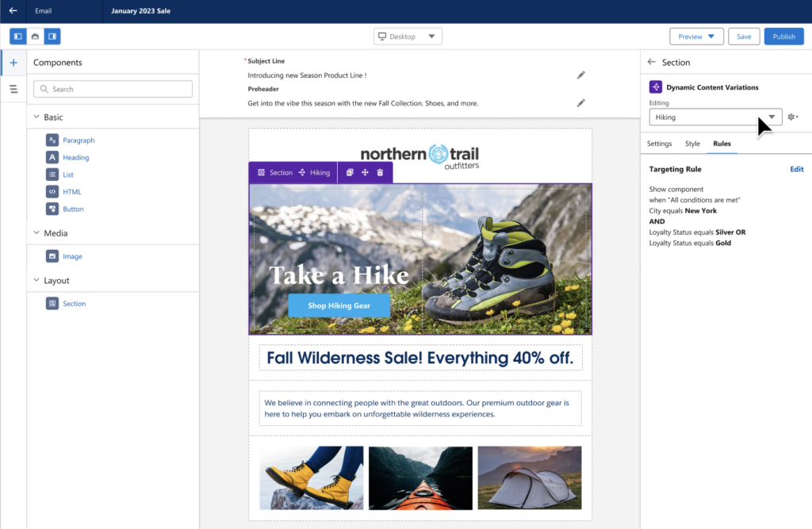Toggle the left panel visibility button

(x=18, y=36)
